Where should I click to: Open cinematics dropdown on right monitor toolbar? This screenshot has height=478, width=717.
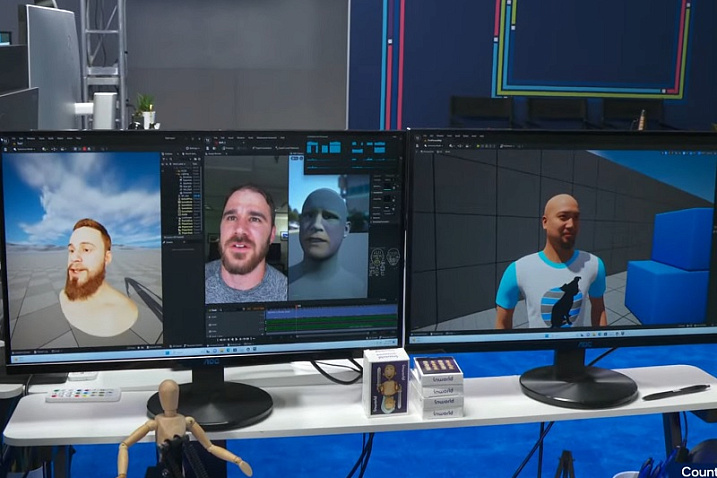click(x=468, y=146)
